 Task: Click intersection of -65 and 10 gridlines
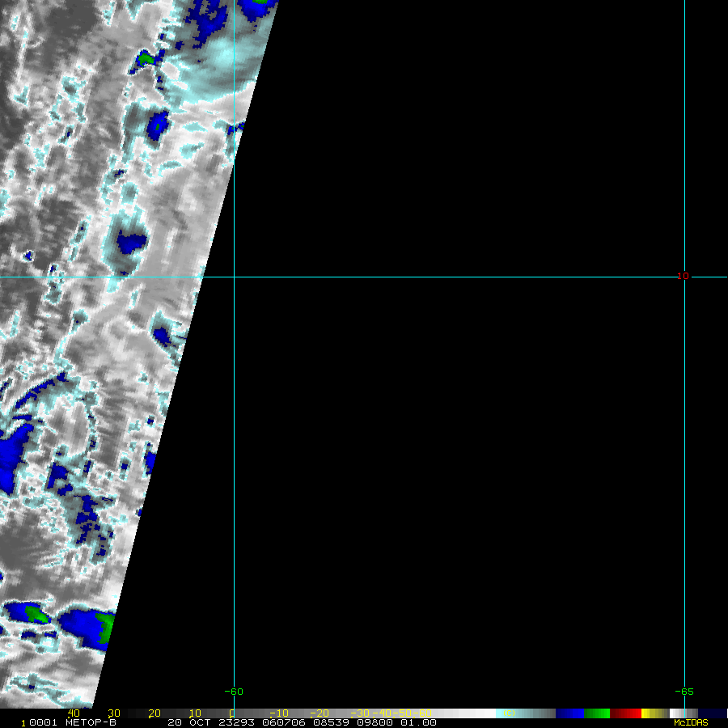pyautogui.click(x=685, y=277)
